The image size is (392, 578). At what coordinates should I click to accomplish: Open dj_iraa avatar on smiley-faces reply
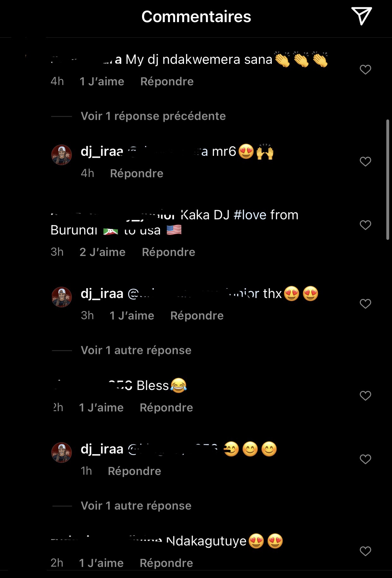point(62,453)
